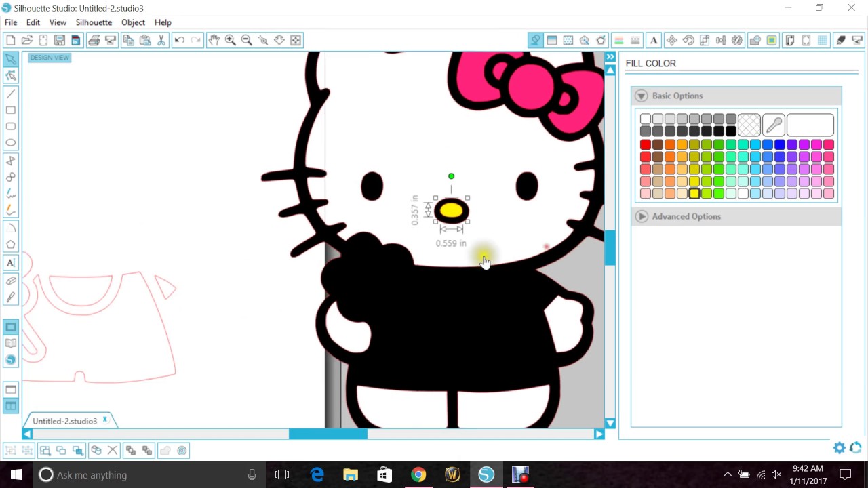Viewport: 868px width, 488px height.
Task: Select the Draw a Polygon tool
Action: click(x=11, y=161)
